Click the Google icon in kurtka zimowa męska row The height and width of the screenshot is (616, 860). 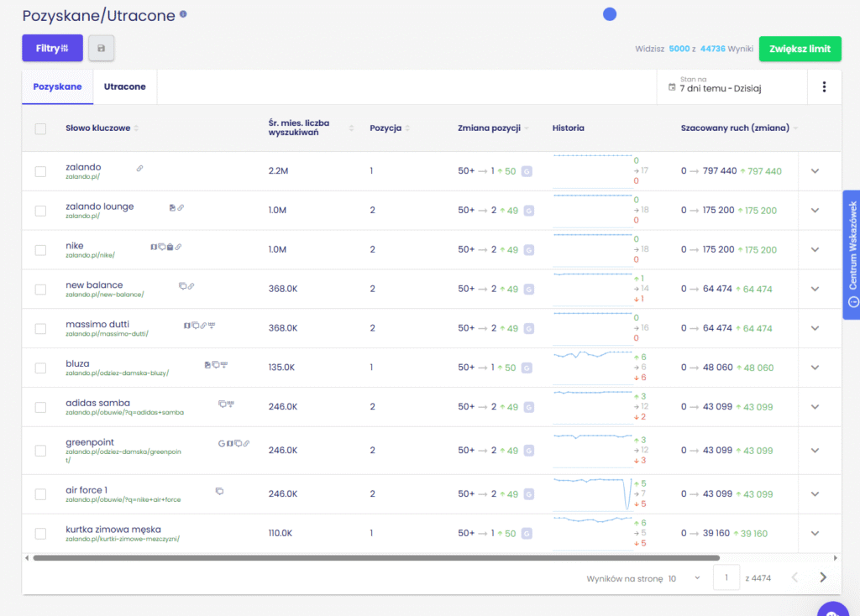pos(527,533)
